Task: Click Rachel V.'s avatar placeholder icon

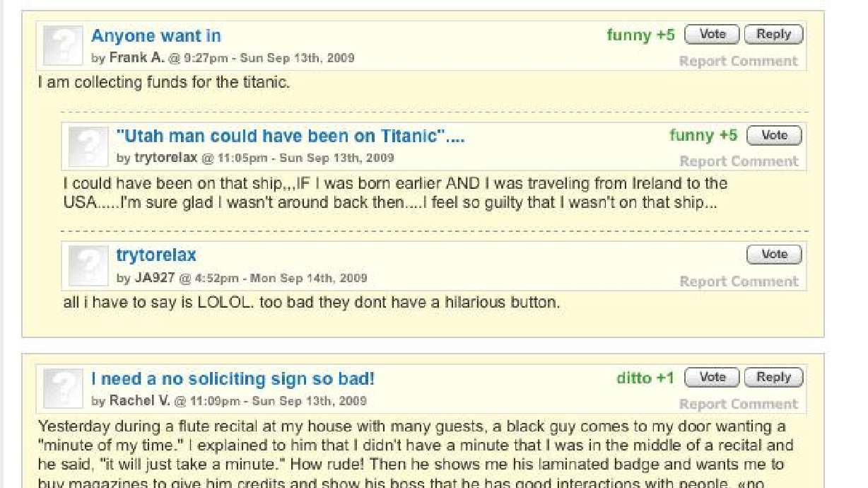Action: [x=62, y=389]
